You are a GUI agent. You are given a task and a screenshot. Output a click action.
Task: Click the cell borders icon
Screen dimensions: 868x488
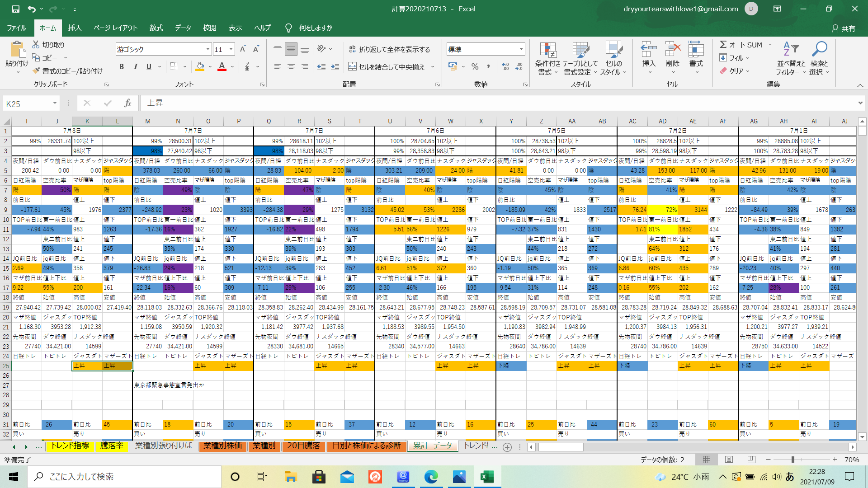pos(174,67)
